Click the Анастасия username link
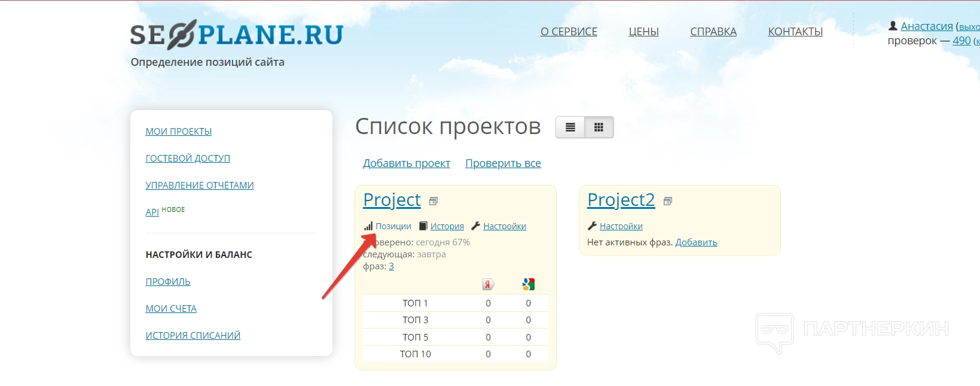The height and width of the screenshot is (386, 980). pos(927,26)
